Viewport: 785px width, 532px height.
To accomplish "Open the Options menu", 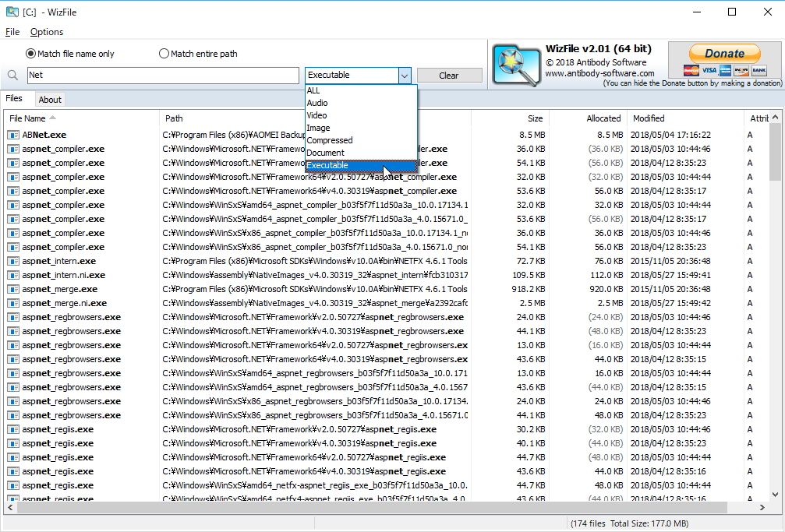I will click(47, 31).
